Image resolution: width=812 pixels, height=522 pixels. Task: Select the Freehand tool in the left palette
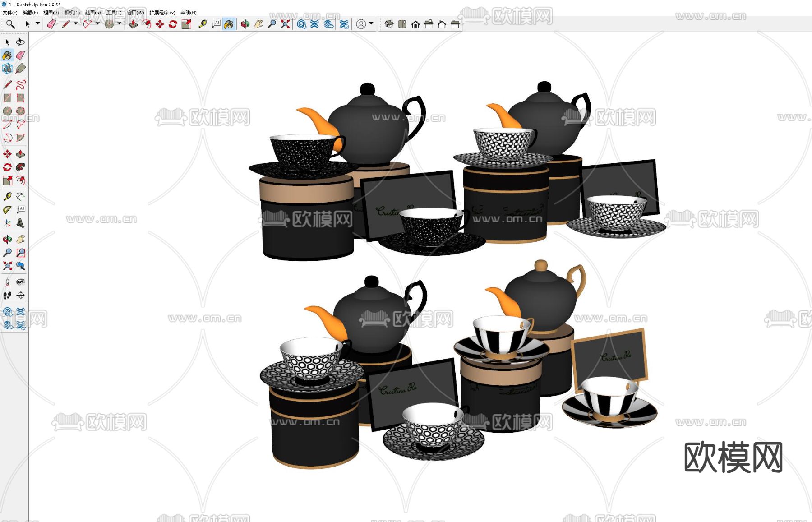20,84
